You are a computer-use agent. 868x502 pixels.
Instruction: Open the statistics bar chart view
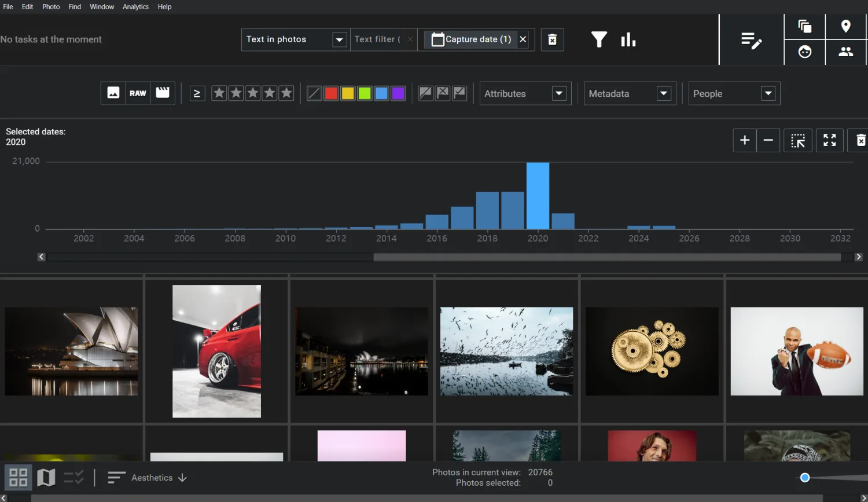(x=628, y=39)
